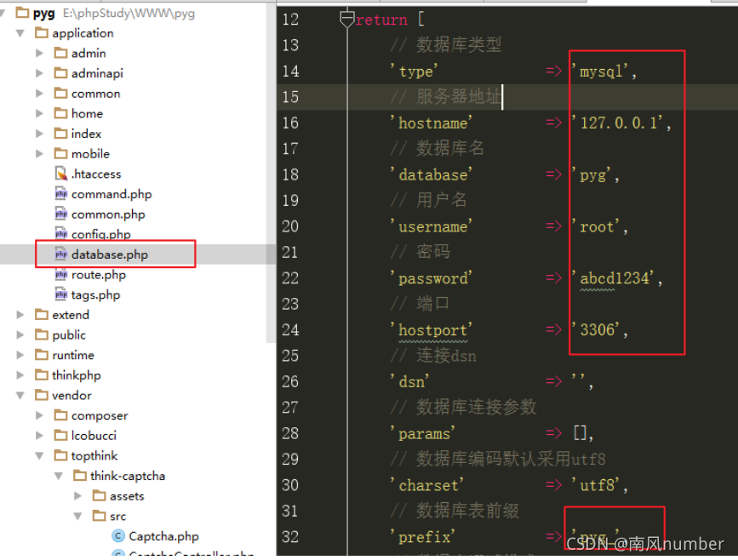Click the adminapi folder icon
Viewport: 738px width, 560px height.
pyautogui.click(x=60, y=73)
